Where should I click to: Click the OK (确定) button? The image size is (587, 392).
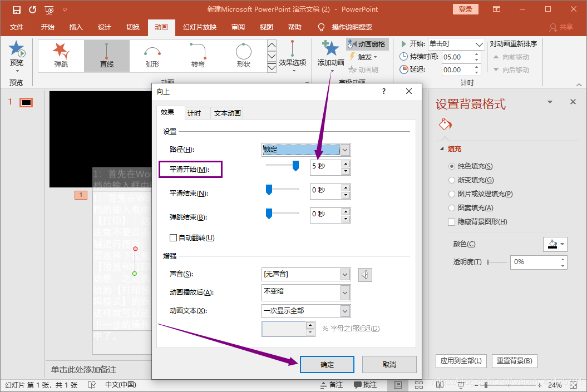point(327,364)
